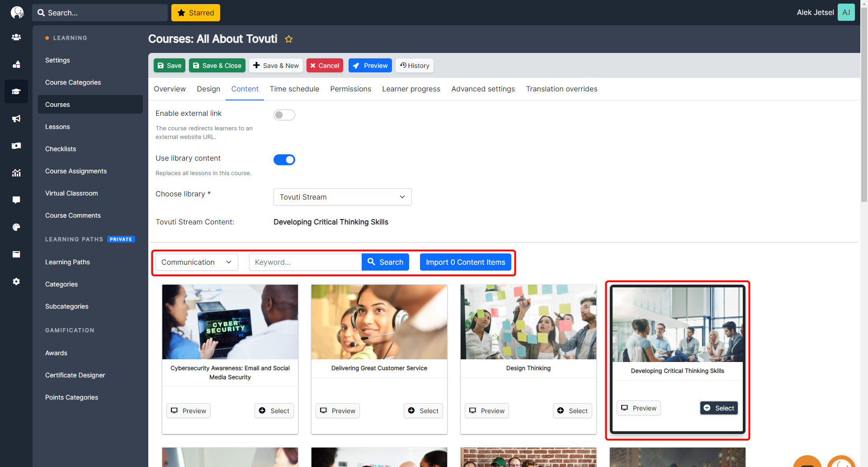This screenshot has width=868, height=467.
Task: Click the Cybersecurity course thumbnail
Action: click(230, 322)
